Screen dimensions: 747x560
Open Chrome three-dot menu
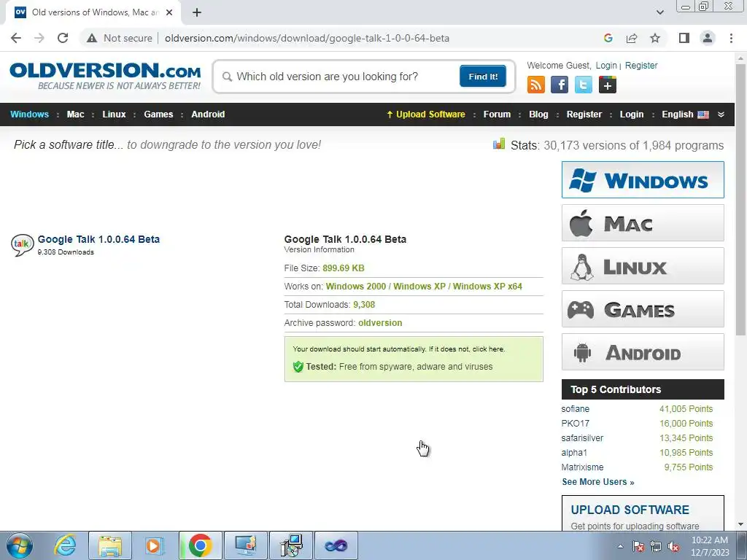click(731, 38)
